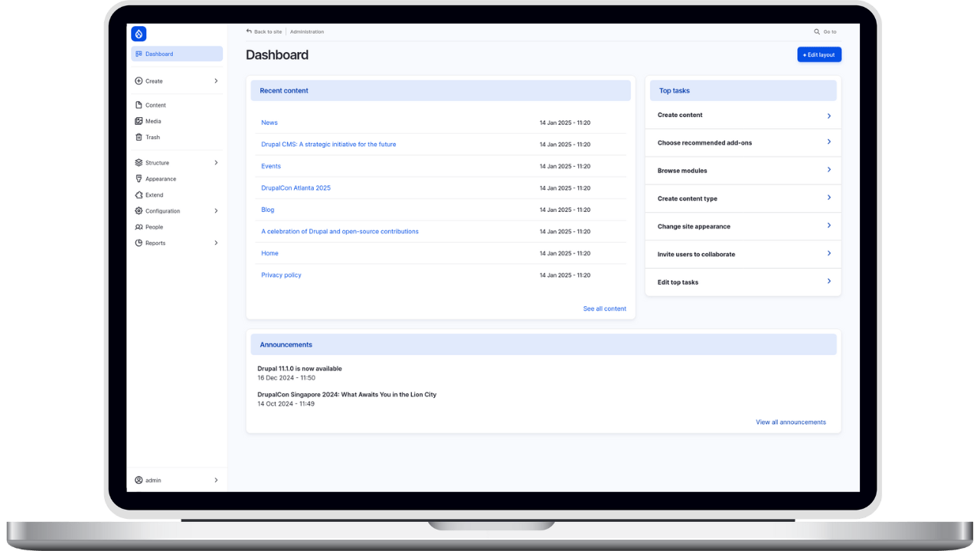
Task: Open Configuration via the gear icon
Action: click(x=139, y=210)
